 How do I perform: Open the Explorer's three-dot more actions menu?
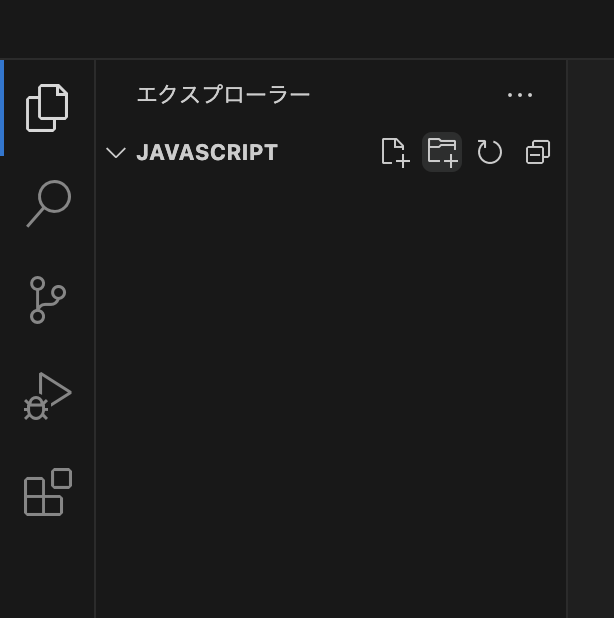(520, 95)
